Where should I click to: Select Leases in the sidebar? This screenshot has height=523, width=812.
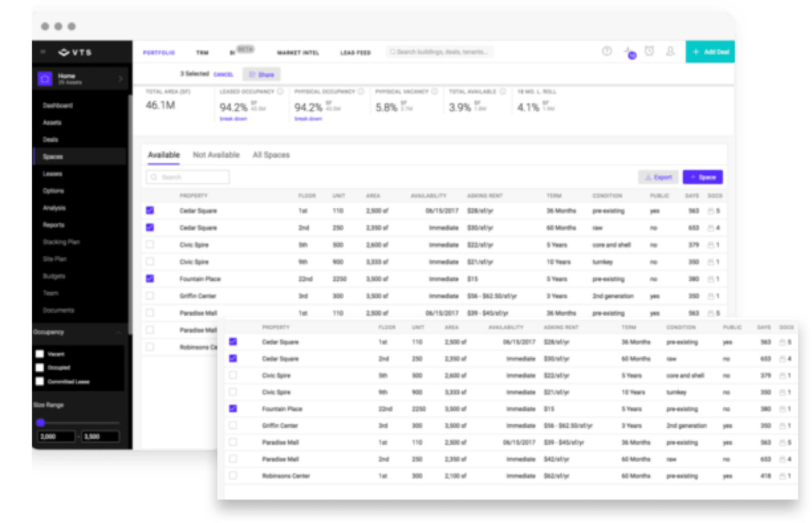tap(53, 174)
